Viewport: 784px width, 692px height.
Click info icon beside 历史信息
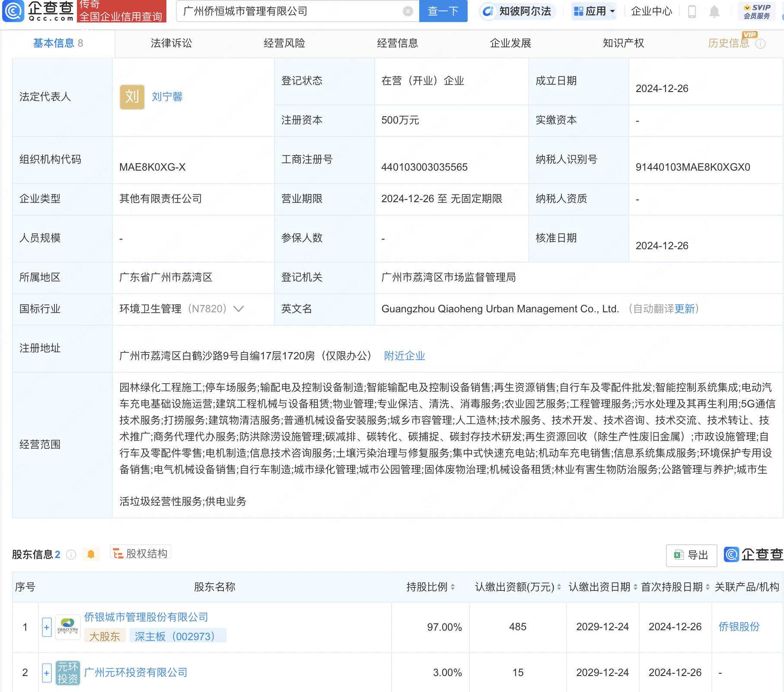pos(761,44)
